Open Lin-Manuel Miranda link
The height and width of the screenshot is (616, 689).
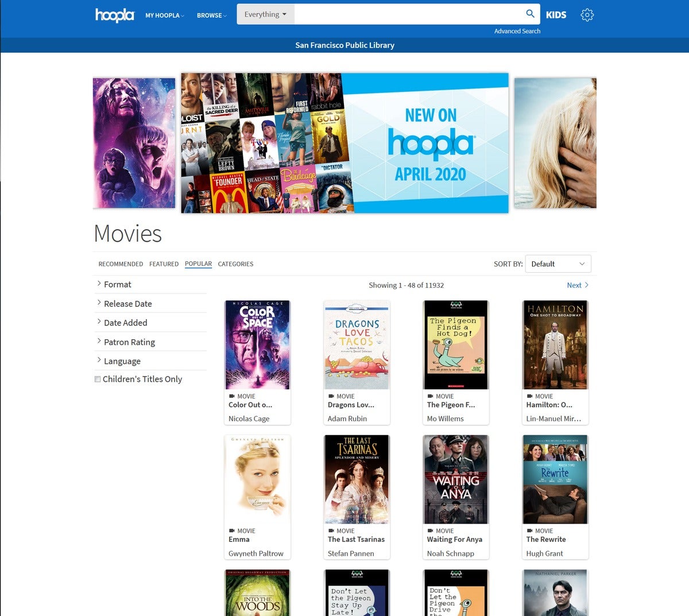(553, 419)
